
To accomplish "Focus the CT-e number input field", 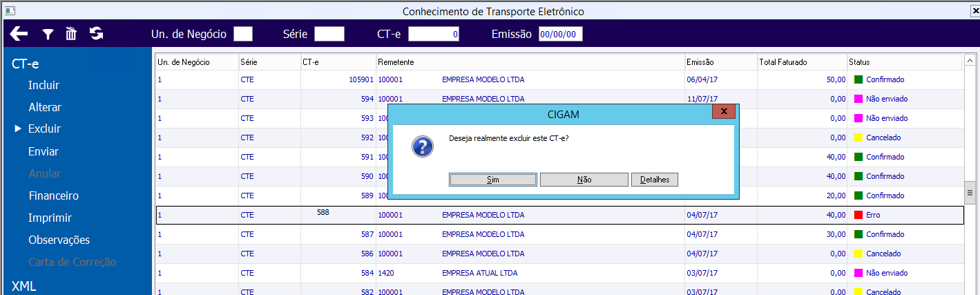I will (434, 34).
